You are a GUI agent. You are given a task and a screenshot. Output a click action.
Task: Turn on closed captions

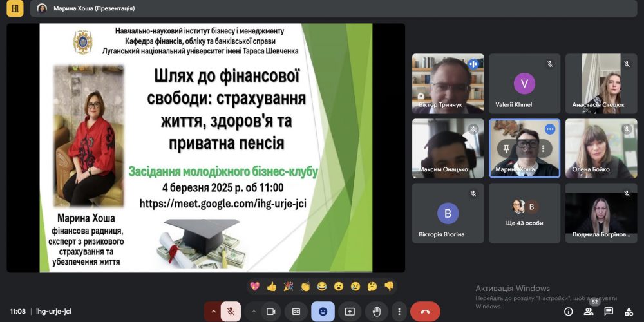pyautogui.click(x=296, y=312)
